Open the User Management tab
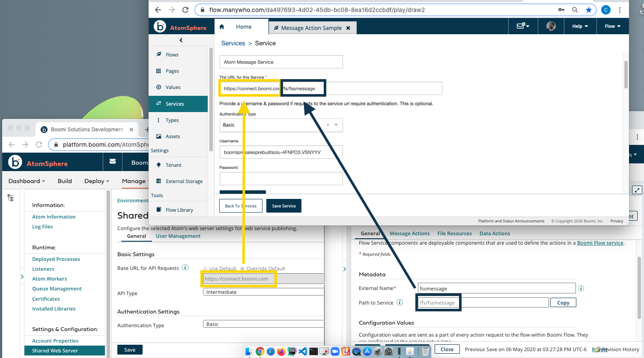644x358 pixels. pyautogui.click(x=178, y=236)
